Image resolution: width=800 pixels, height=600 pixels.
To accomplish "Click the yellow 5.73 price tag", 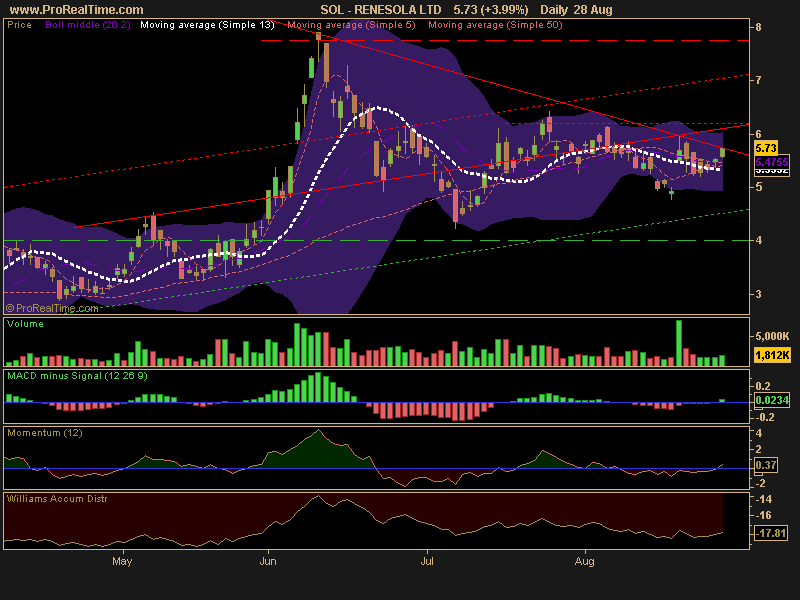I will [765, 148].
